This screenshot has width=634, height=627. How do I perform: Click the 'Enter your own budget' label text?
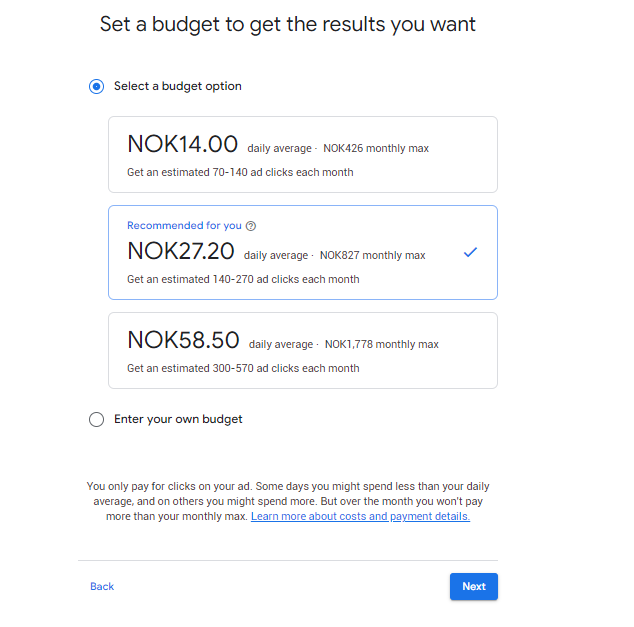click(178, 420)
